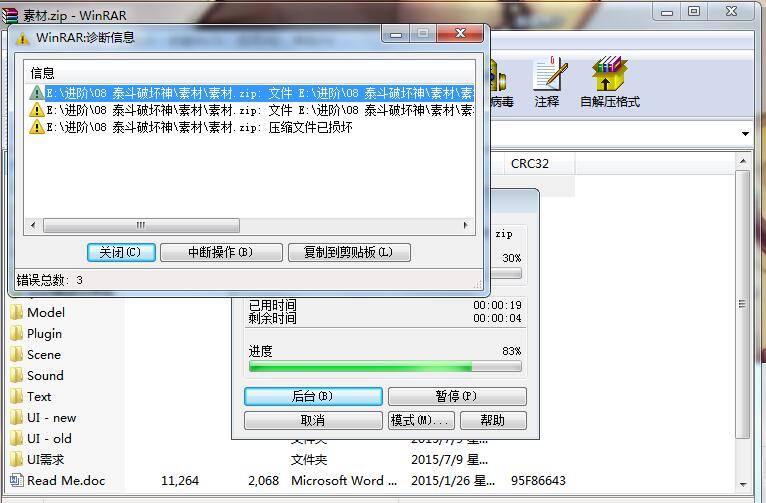This screenshot has width=766, height=503.
Task: Click the 取消 button in progress dialog
Action: click(x=313, y=420)
